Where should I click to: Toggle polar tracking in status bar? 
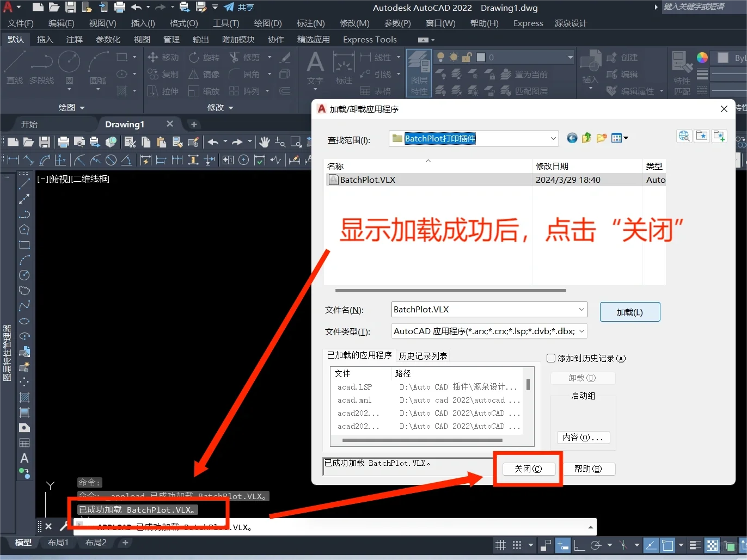pos(596,545)
